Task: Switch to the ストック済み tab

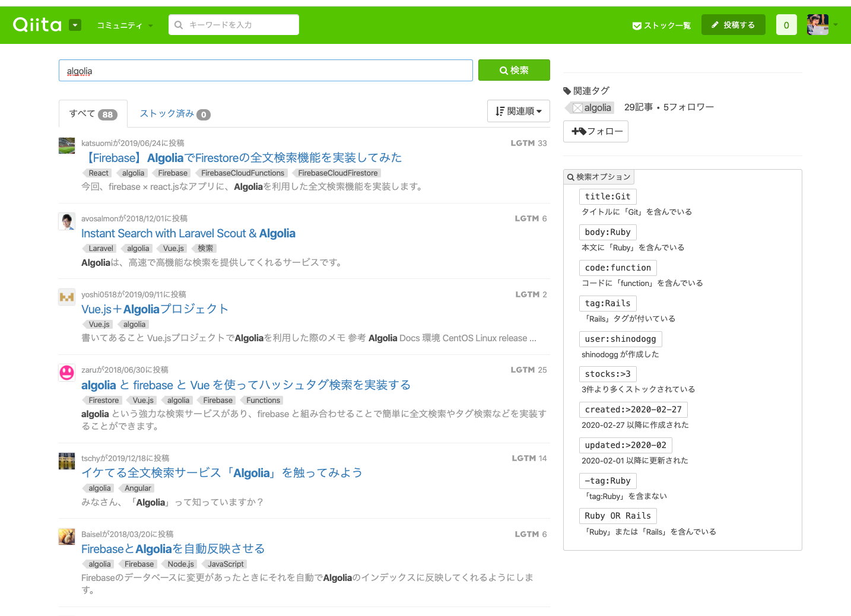Action: click(x=175, y=114)
